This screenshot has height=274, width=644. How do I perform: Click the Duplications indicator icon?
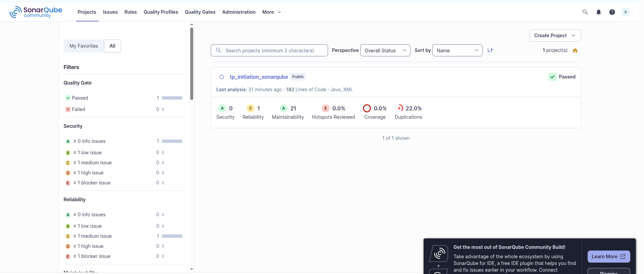click(x=399, y=108)
